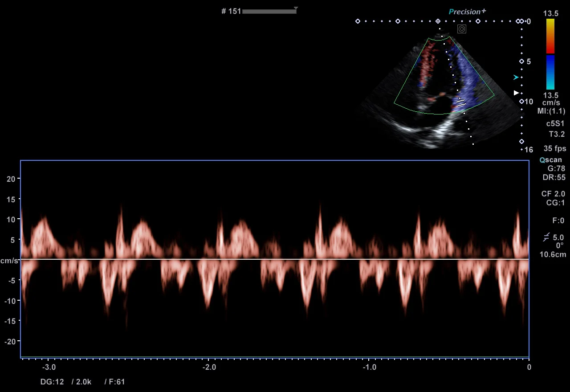Click the color Doppler velocity scale bar

tap(550, 54)
